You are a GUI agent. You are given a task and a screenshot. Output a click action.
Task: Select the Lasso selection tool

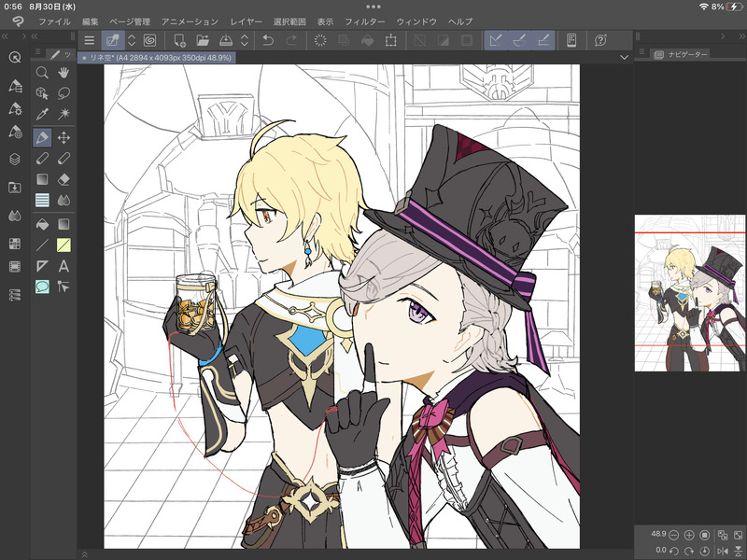[x=63, y=93]
